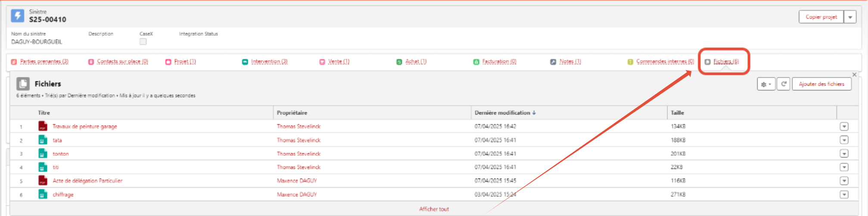Click the file icon beside titi
Screen dimensions: 868x216
(43, 167)
